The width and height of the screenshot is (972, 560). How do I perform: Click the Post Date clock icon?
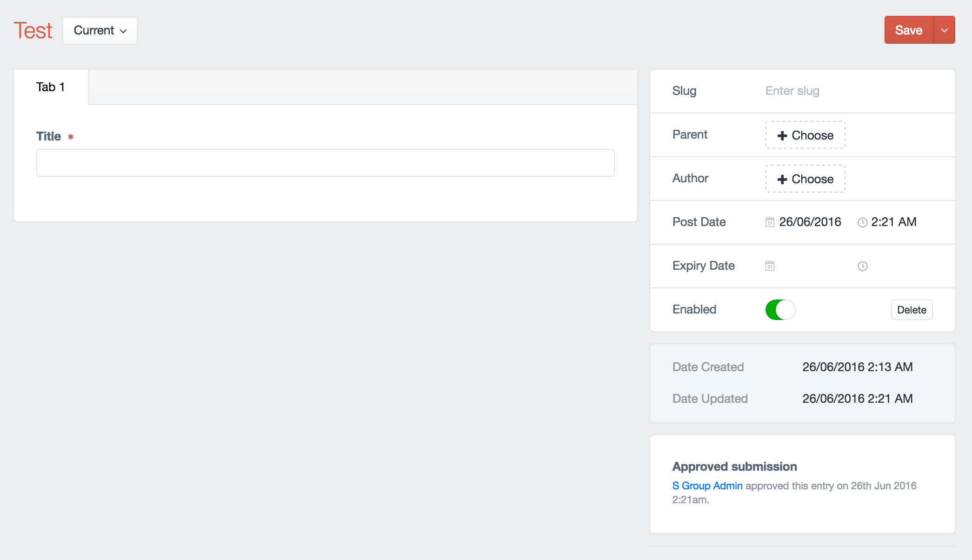(x=862, y=222)
